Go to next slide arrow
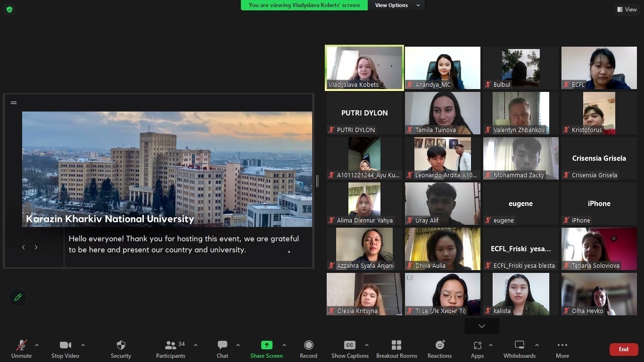Viewport: 644px width, 362px height. click(x=36, y=247)
